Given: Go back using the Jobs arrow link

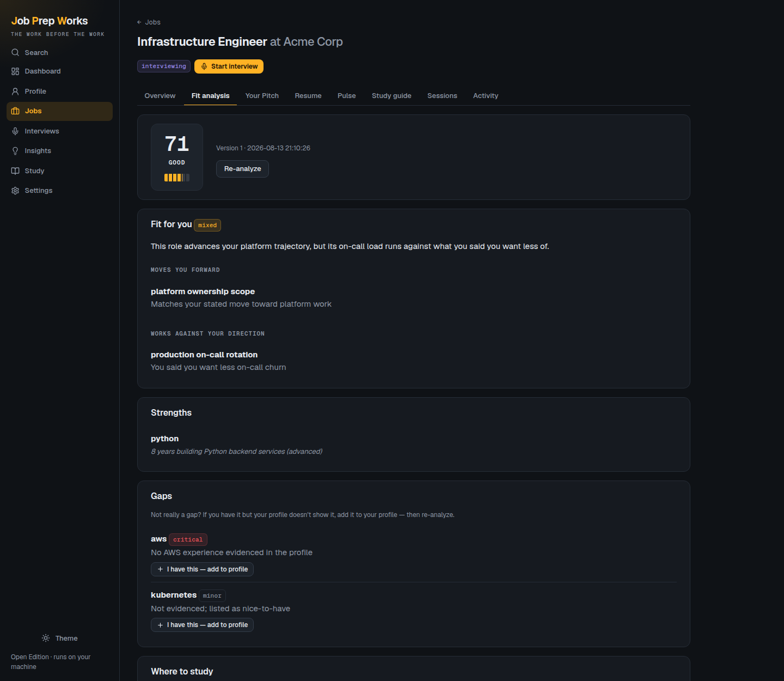Looking at the screenshot, I should coord(149,22).
